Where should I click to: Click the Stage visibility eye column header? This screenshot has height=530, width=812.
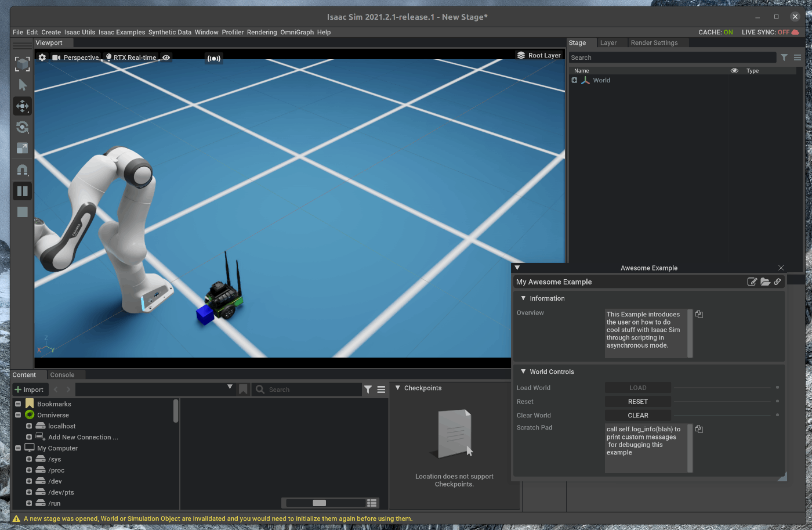coord(734,70)
